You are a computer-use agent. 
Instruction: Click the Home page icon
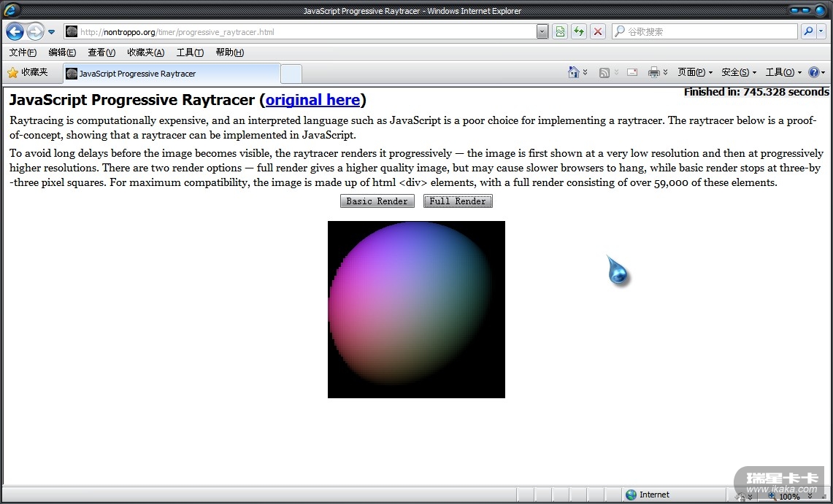575,72
